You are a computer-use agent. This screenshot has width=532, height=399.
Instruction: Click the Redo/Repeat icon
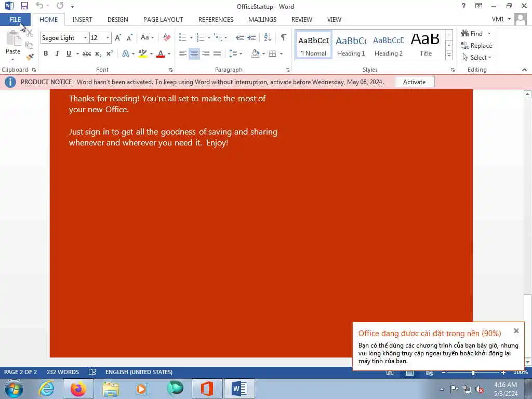[60, 6]
